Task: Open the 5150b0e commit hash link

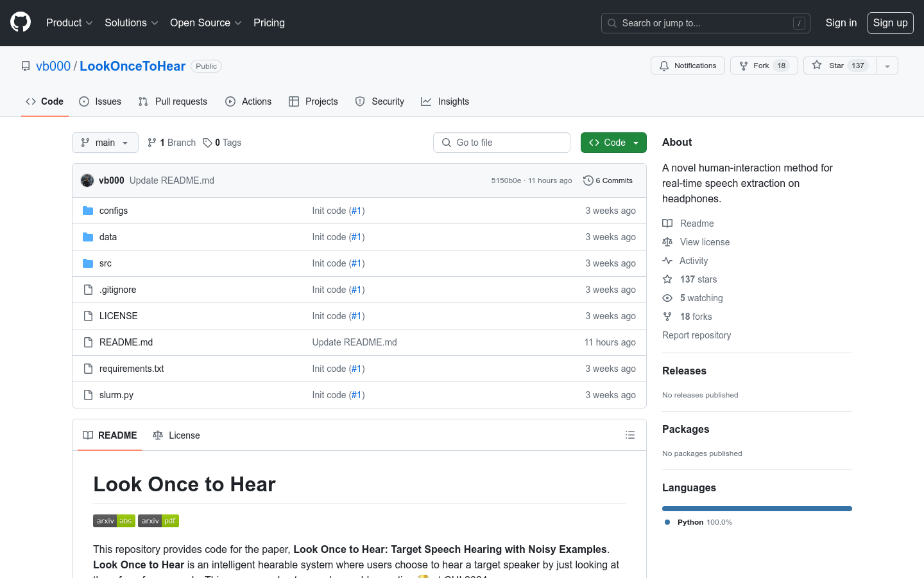Action: (x=506, y=180)
